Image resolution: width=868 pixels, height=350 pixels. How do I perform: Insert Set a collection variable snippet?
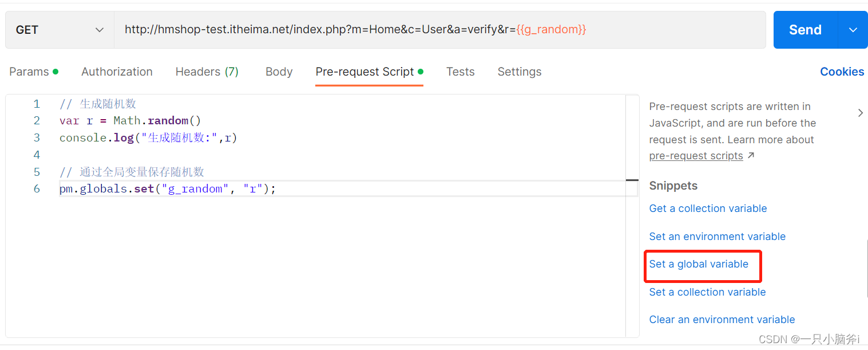pyautogui.click(x=707, y=292)
